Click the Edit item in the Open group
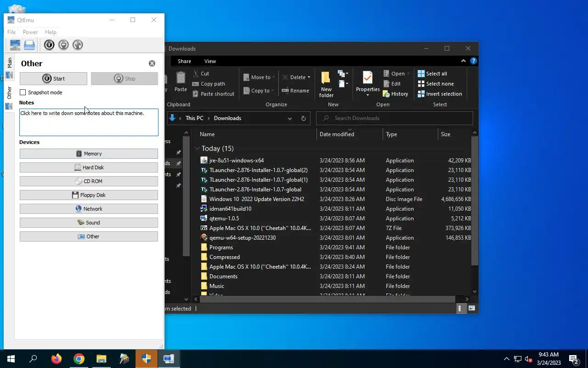Viewport: 588px width, 368px height. 392,84
